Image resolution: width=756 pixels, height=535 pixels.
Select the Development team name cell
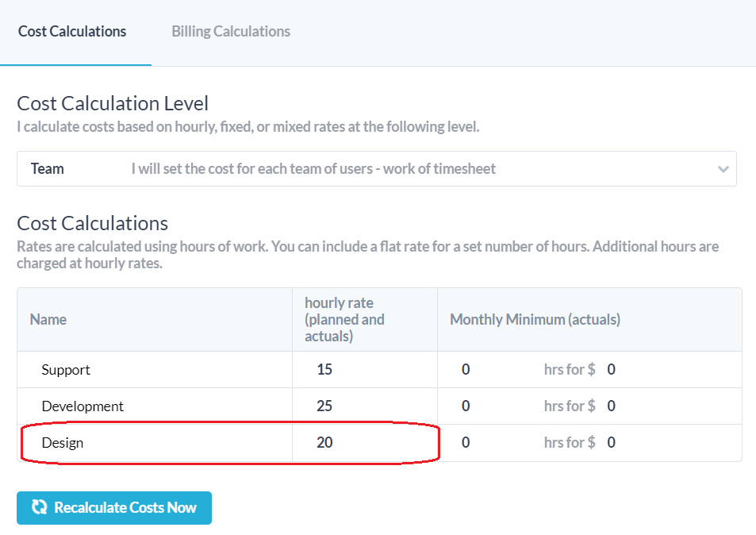[x=83, y=406]
